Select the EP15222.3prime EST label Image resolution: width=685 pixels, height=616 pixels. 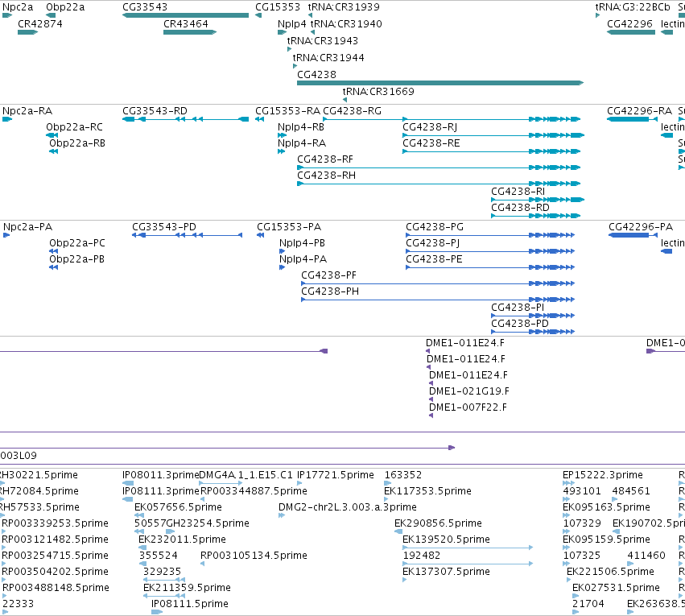tap(603, 475)
